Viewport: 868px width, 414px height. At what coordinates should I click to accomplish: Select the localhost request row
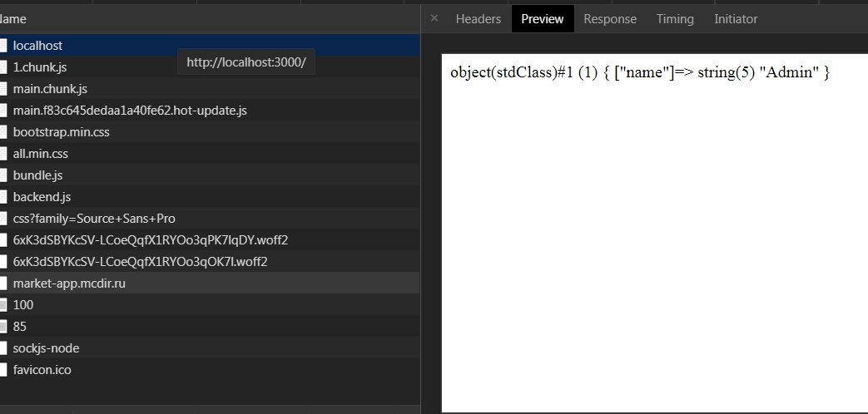(x=210, y=46)
